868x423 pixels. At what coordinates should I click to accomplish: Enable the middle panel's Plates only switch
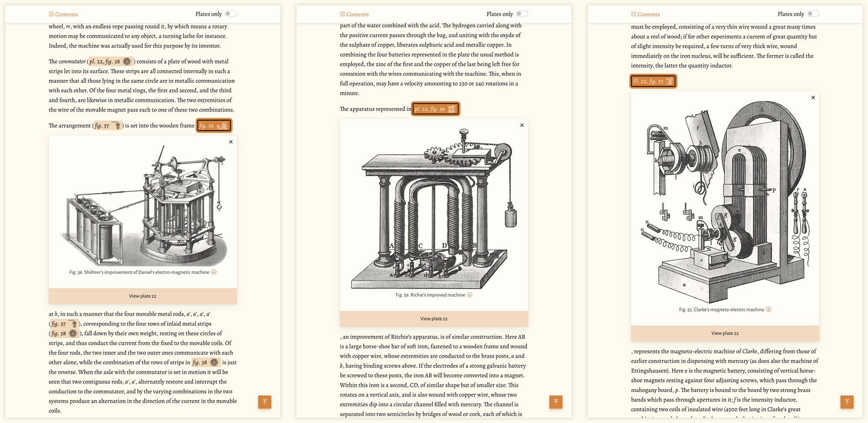point(522,14)
